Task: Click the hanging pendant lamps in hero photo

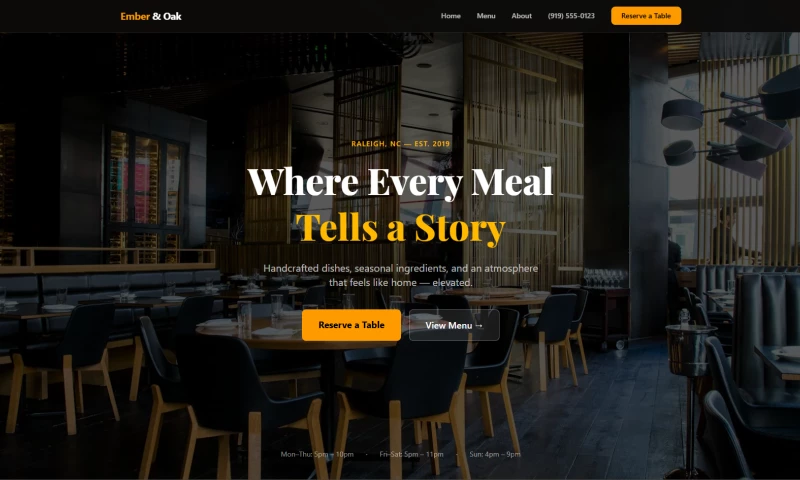Action: 731,125
